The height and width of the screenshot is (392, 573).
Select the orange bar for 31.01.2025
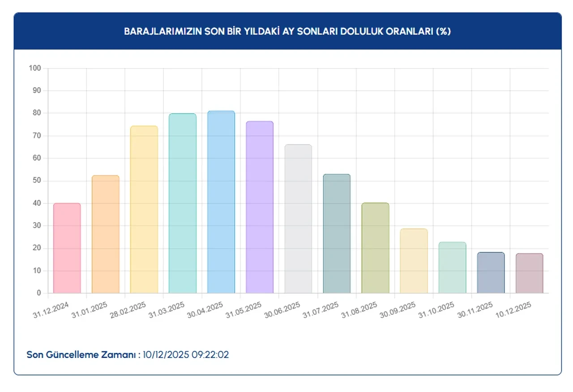coord(106,234)
